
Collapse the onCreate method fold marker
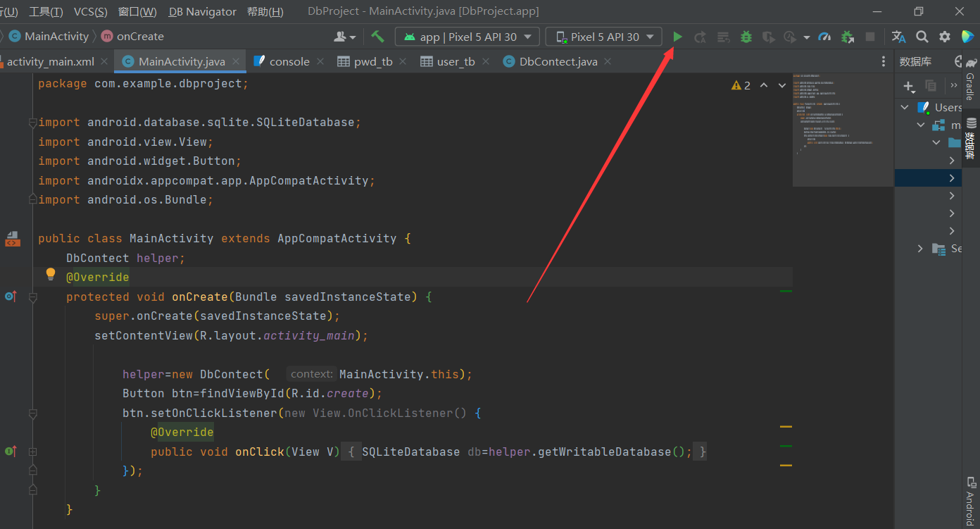(x=32, y=297)
